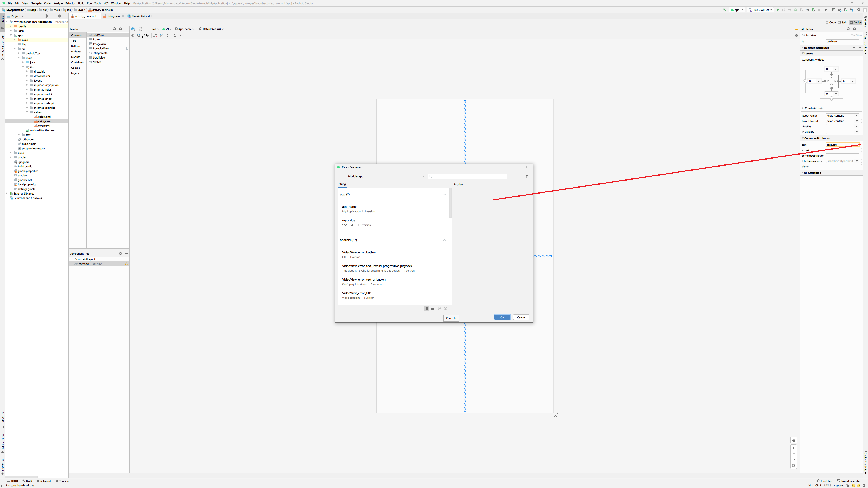Click the filter icon in resource picker

pyautogui.click(x=527, y=176)
